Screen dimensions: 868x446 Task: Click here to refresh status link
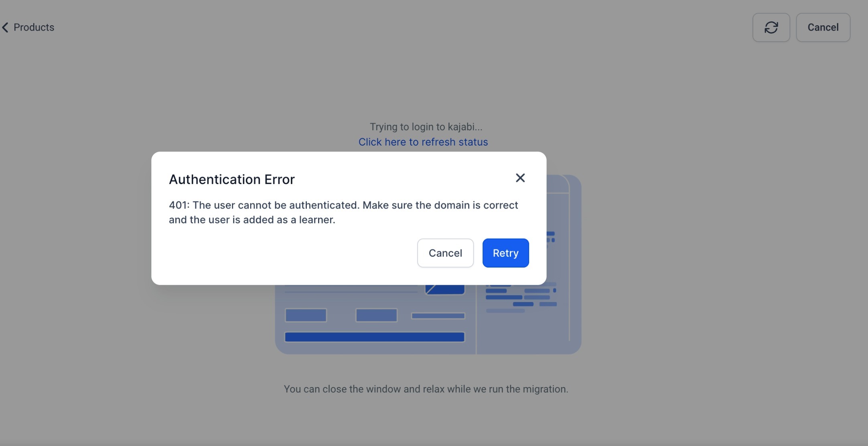(x=423, y=142)
